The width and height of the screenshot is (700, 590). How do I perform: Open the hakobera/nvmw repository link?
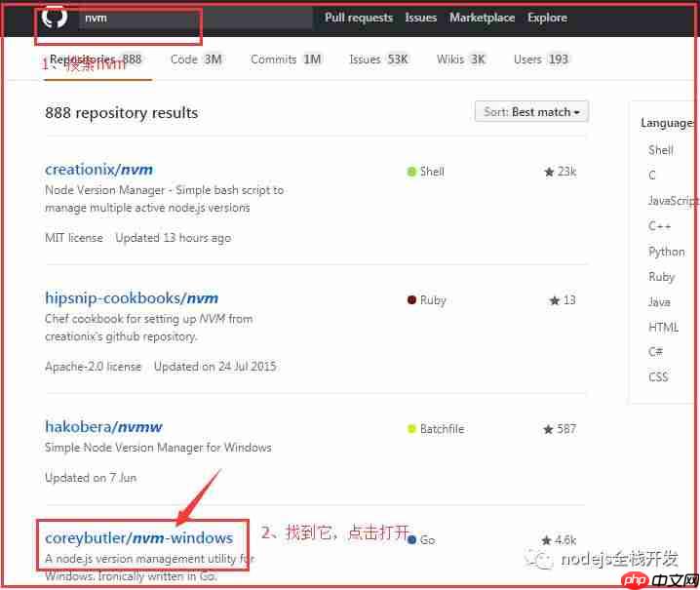tap(103, 426)
